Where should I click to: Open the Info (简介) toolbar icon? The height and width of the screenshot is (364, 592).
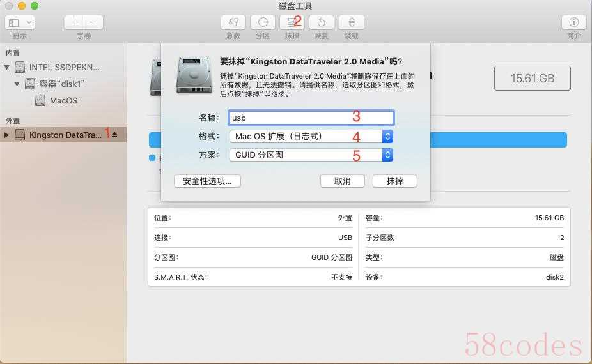point(573,22)
